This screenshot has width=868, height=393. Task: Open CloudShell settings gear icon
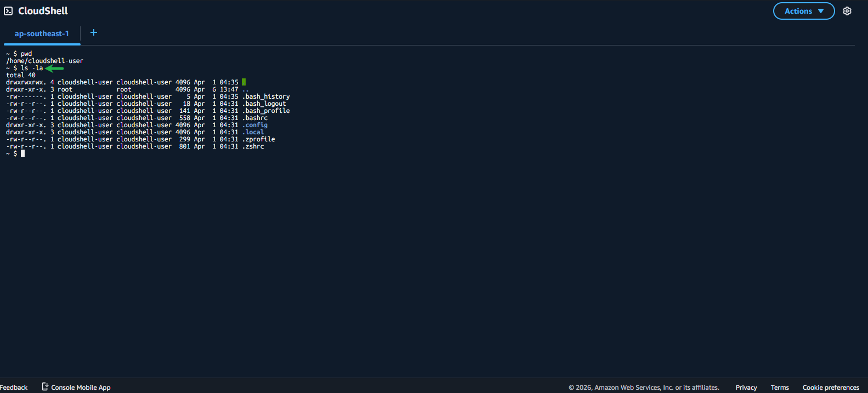847,11
